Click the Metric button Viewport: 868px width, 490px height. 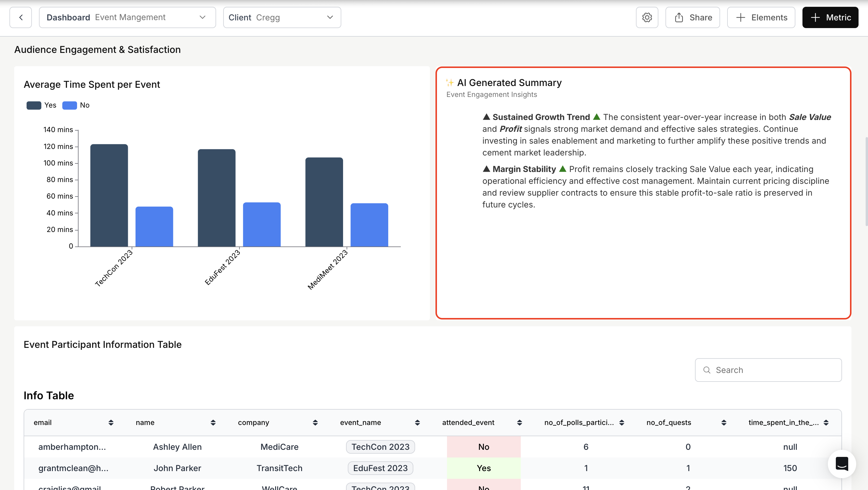click(x=830, y=17)
